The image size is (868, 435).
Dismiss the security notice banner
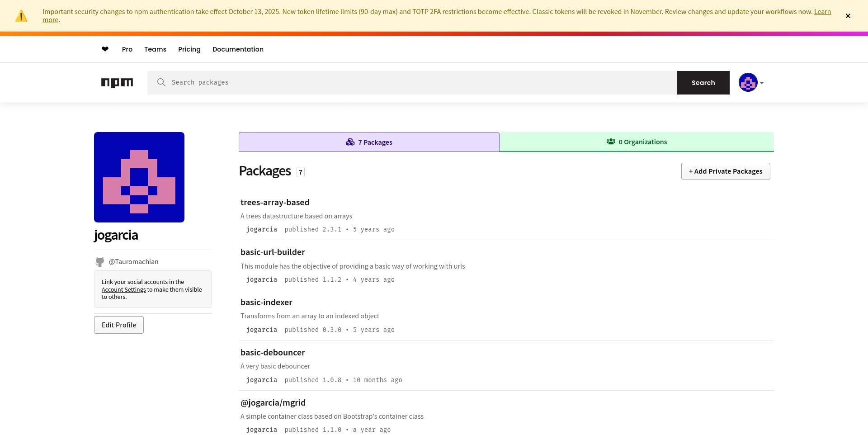[x=848, y=15]
